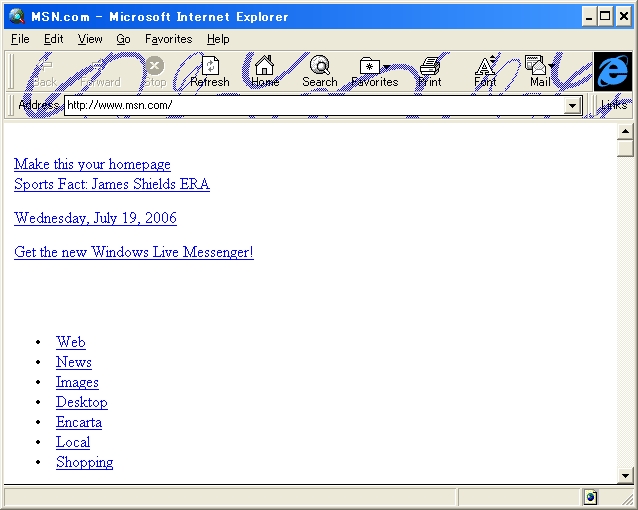Click the scrollbar up arrow
The width and height of the screenshot is (638, 510).
(625, 131)
